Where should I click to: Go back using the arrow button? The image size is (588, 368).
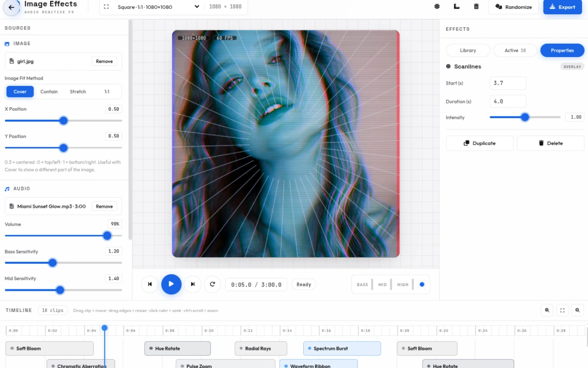click(x=11, y=7)
